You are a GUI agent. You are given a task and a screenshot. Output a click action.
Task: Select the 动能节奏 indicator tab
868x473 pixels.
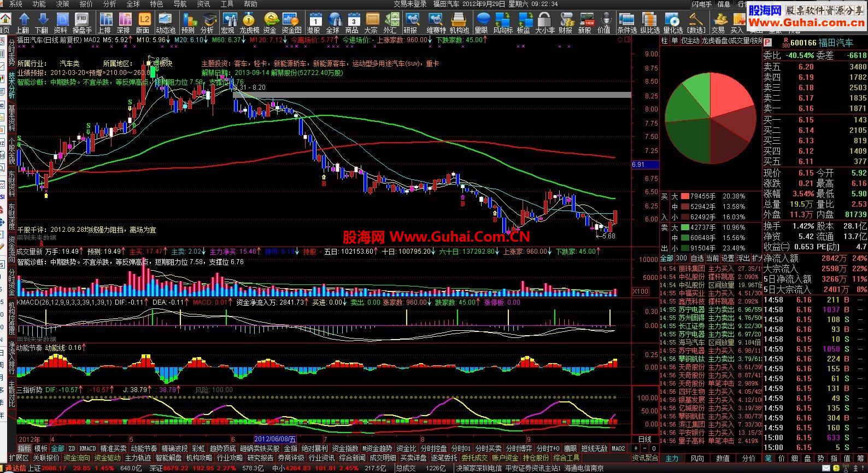click(x=144, y=448)
